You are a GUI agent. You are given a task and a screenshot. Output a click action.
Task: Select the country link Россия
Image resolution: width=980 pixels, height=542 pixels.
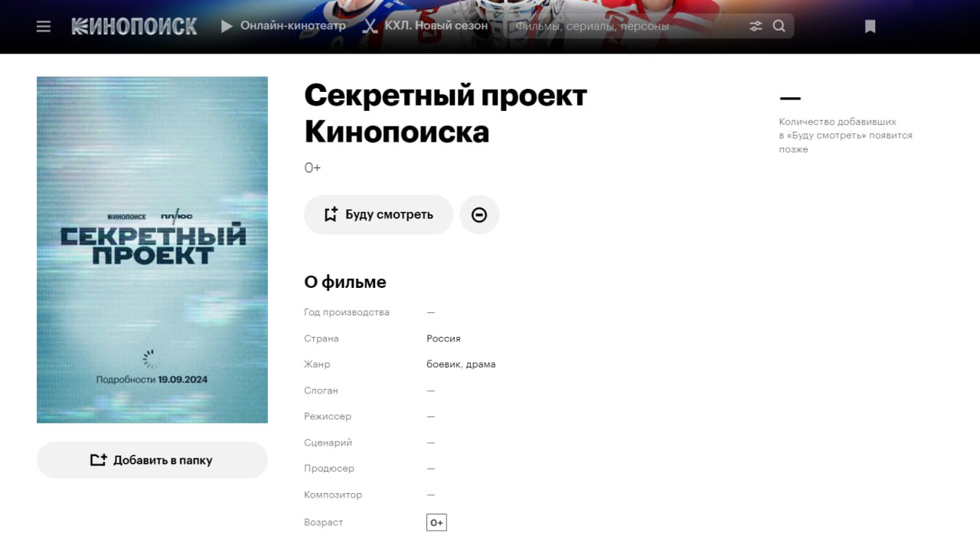443,338
